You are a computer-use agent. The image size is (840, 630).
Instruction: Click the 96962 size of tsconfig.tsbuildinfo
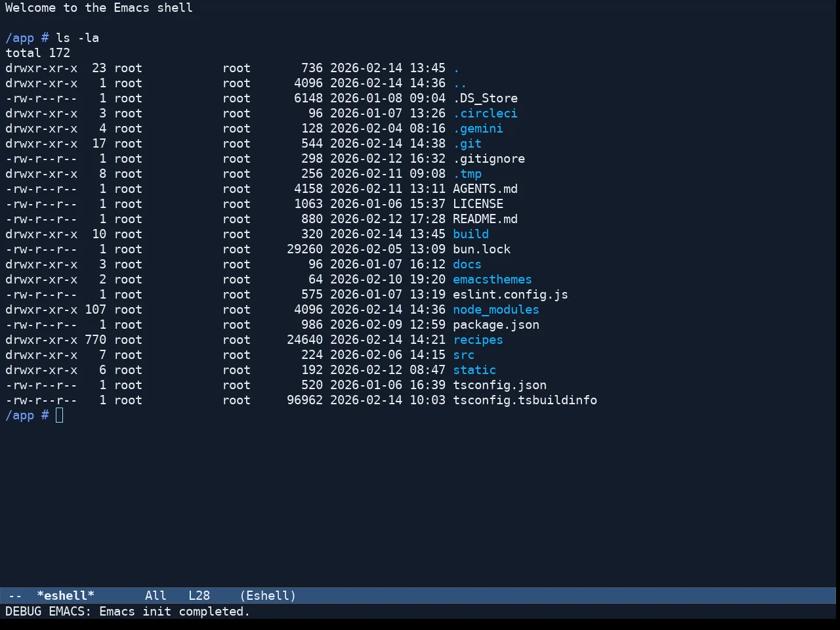click(x=304, y=400)
